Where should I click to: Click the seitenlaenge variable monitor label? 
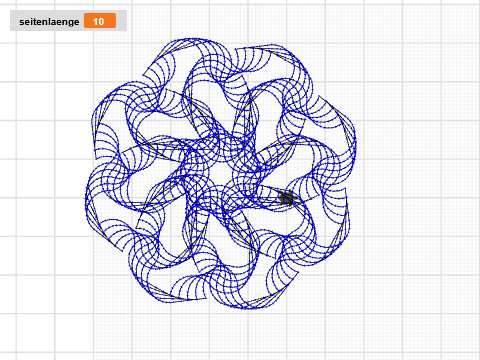point(49,22)
